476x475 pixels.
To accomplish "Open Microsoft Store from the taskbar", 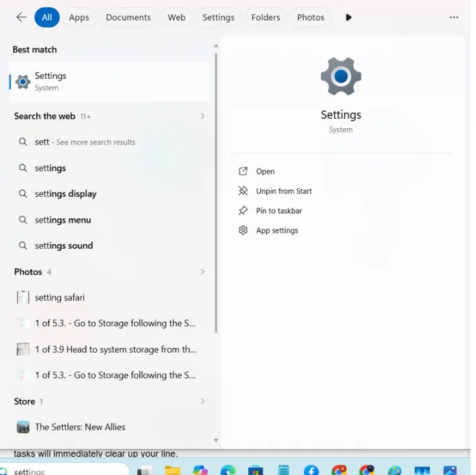I will point(255,470).
